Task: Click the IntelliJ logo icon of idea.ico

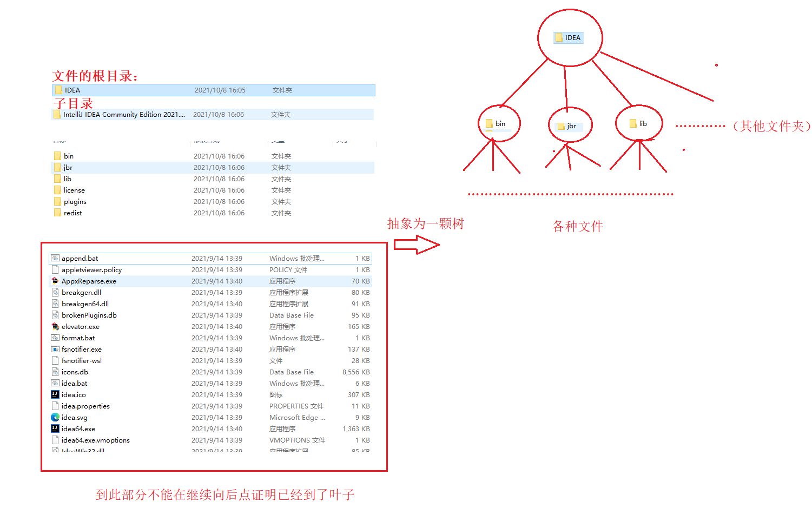Action: coord(55,395)
